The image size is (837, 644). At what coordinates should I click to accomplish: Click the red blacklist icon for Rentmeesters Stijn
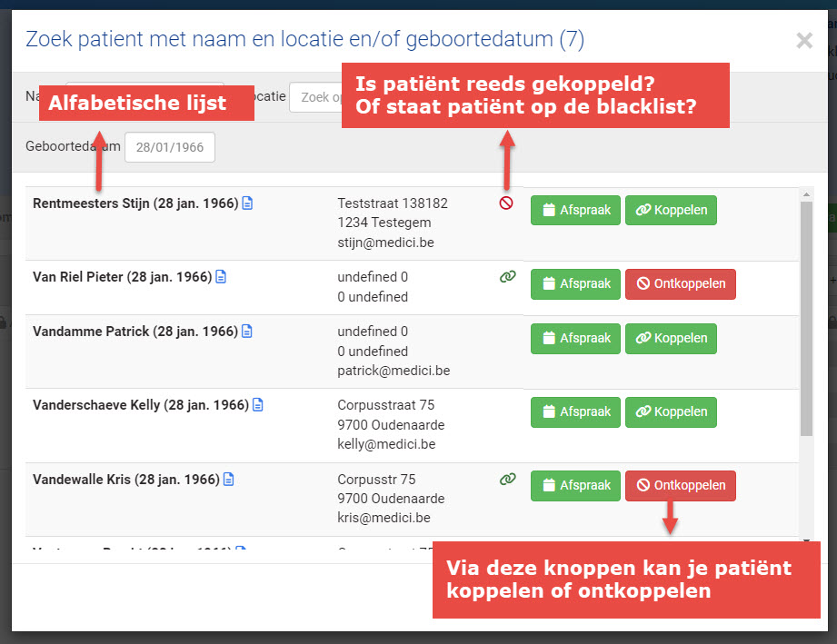[x=506, y=203]
